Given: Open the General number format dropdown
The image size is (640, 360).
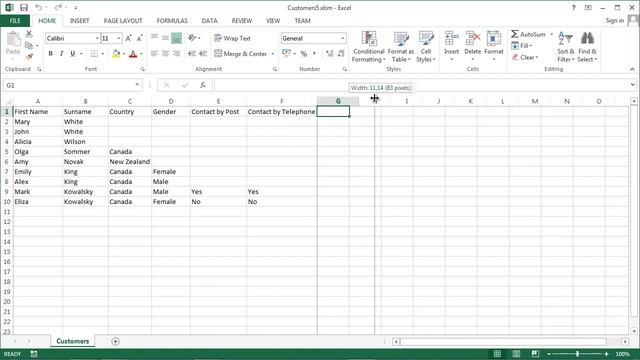Looking at the screenshot, I should (342, 38).
